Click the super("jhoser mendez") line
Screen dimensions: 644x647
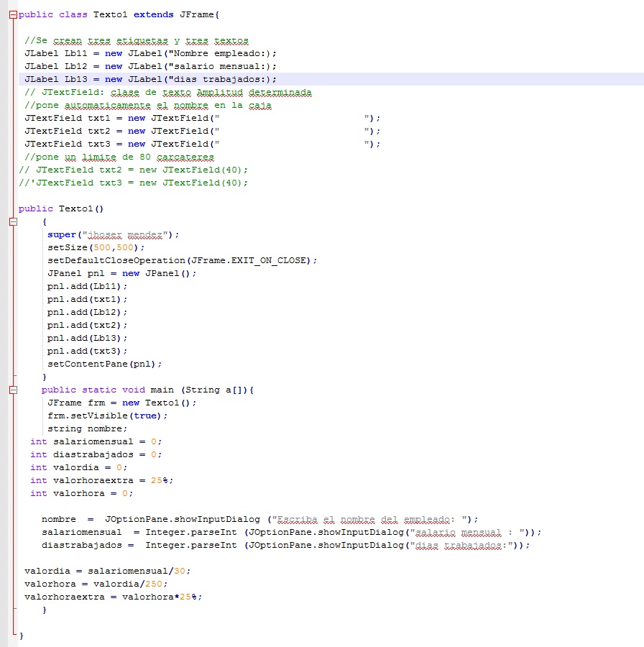(114, 235)
